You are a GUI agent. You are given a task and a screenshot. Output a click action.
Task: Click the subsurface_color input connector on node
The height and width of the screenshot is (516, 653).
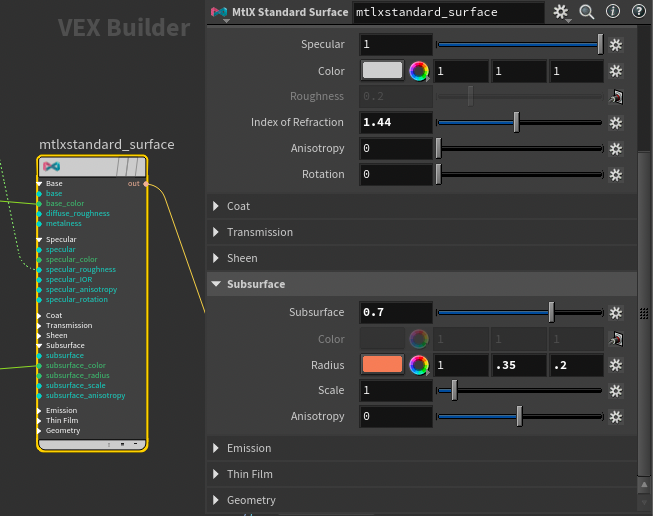tap(39, 366)
